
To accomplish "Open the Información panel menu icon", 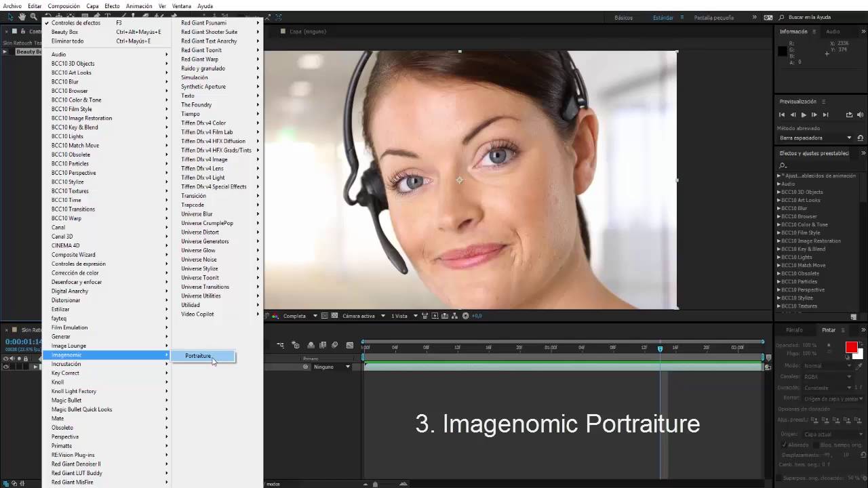I will (x=814, y=31).
